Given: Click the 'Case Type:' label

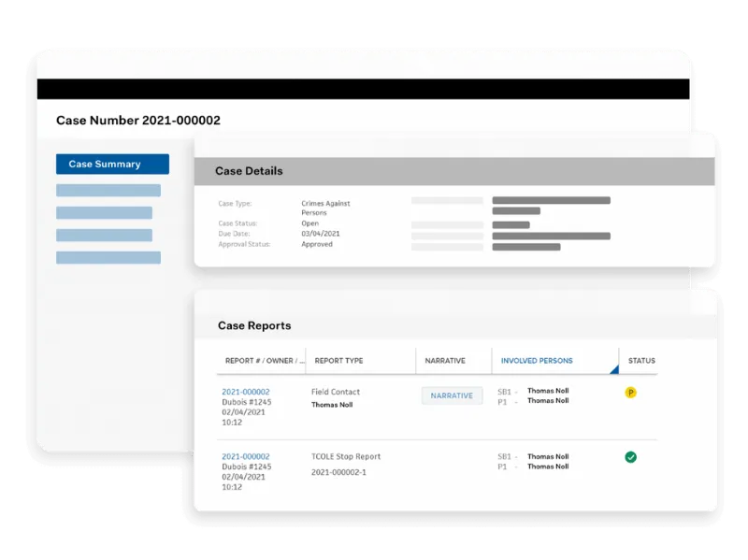Looking at the screenshot, I should click(236, 204).
